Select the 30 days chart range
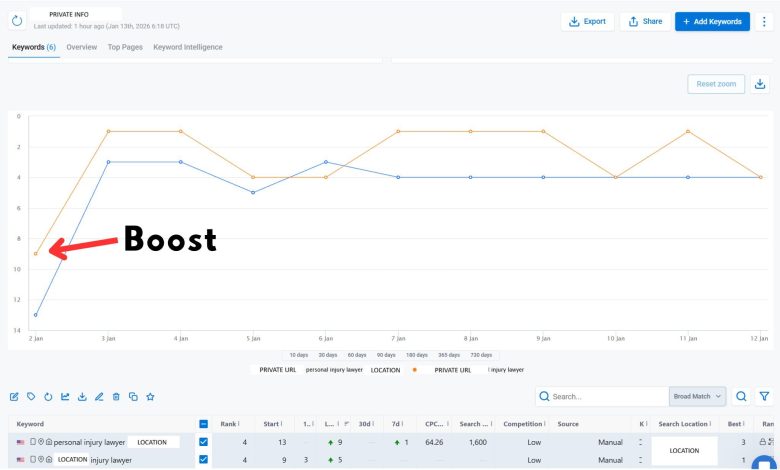 [x=328, y=355]
